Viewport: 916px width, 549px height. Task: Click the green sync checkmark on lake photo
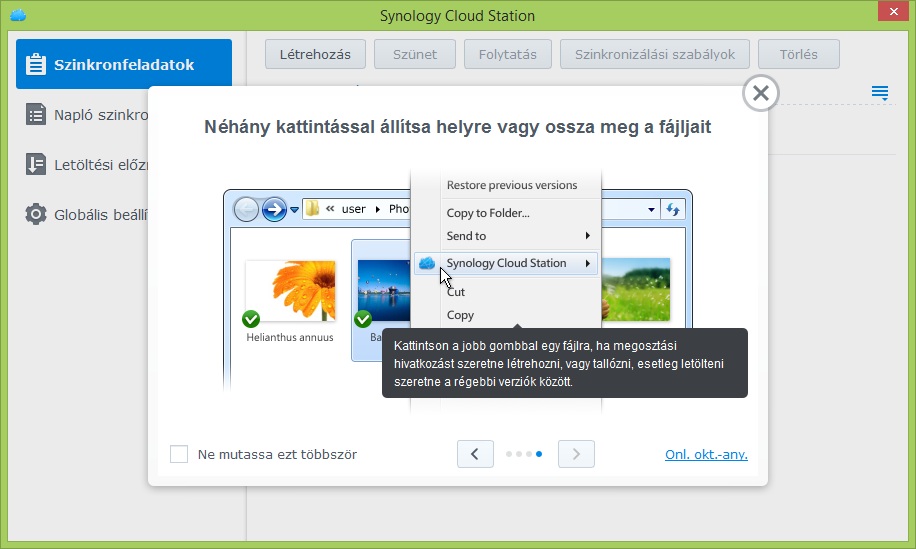363,319
